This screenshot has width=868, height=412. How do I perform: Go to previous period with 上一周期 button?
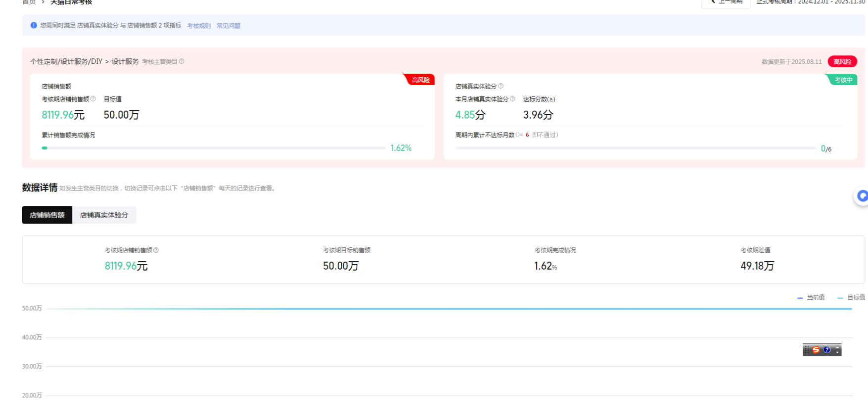[x=726, y=2]
